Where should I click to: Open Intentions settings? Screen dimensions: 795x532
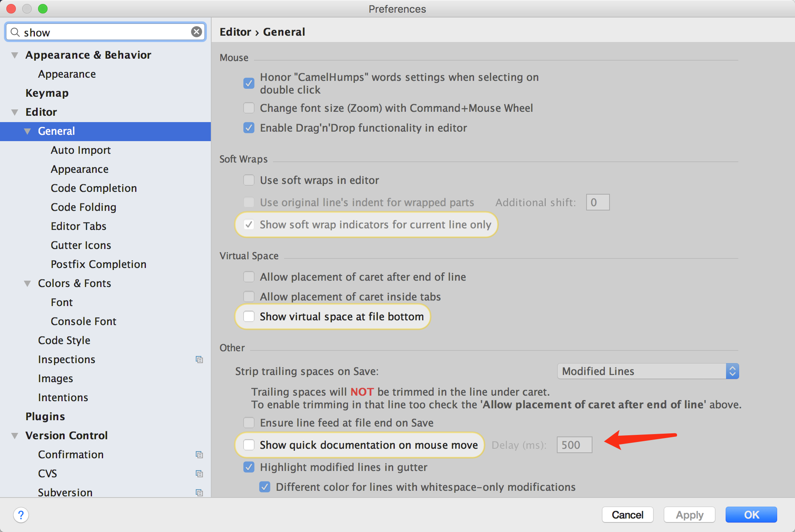(63, 398)
